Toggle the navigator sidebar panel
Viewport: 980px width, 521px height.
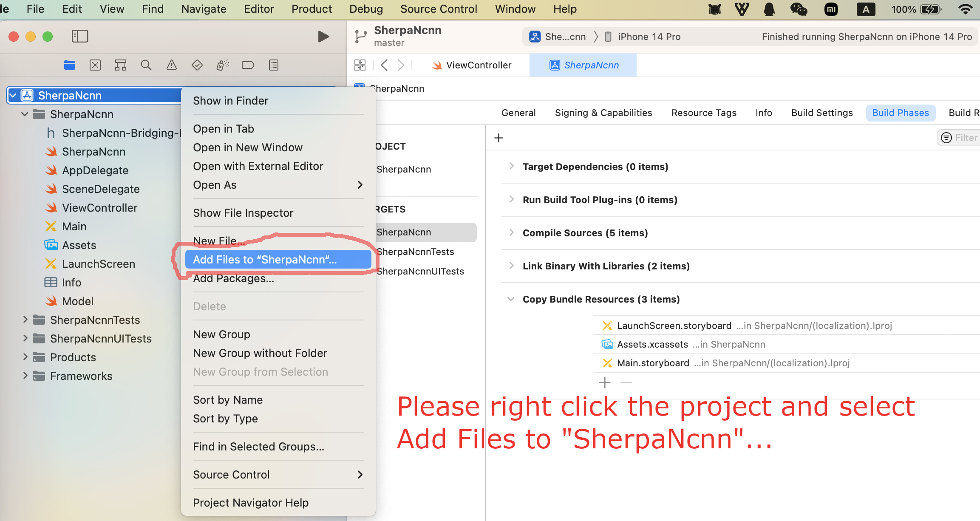[80, 36]
